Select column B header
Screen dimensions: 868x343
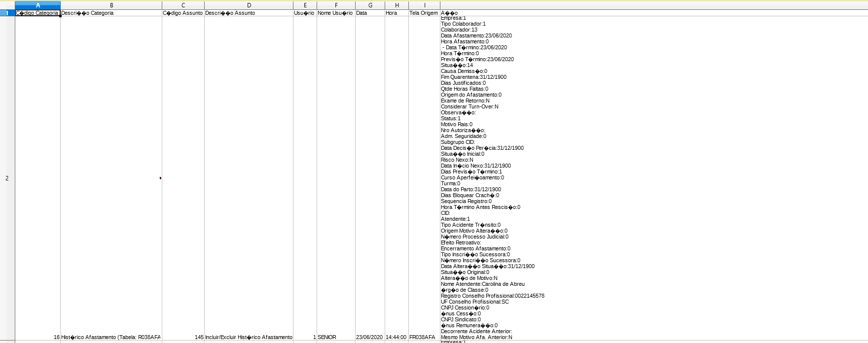click(111, 5)
